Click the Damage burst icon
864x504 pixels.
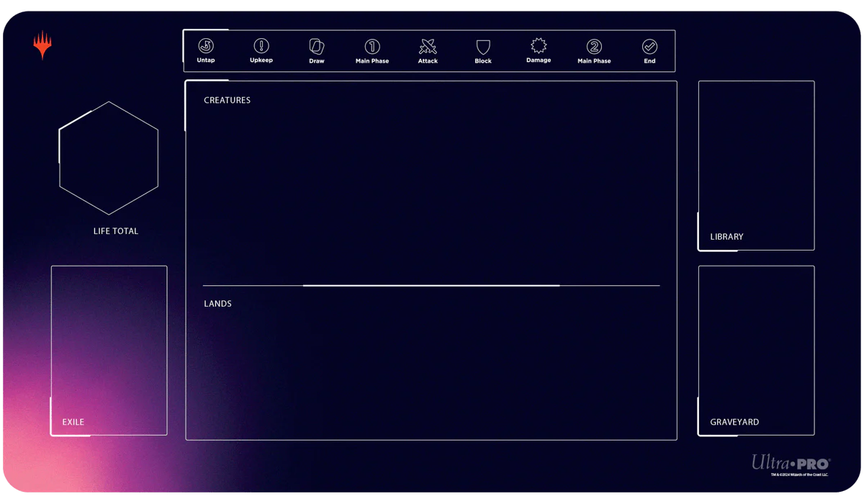tap(539, 46)
